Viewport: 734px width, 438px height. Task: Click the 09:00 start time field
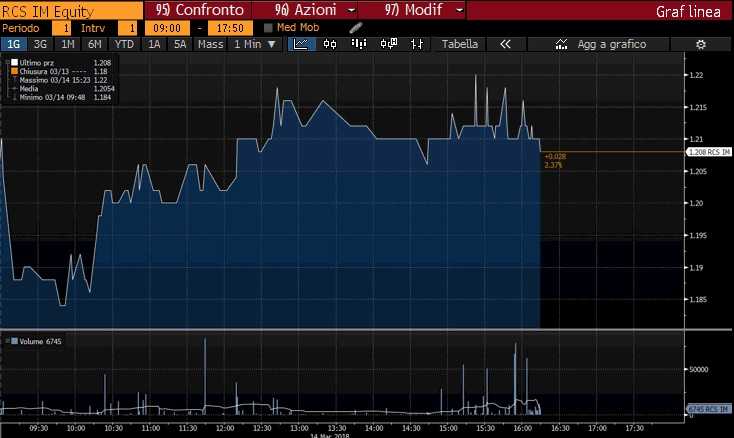[165, 28]
